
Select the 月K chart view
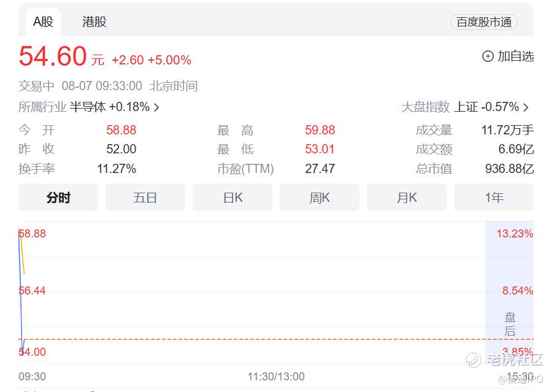[x=407, y=198]
